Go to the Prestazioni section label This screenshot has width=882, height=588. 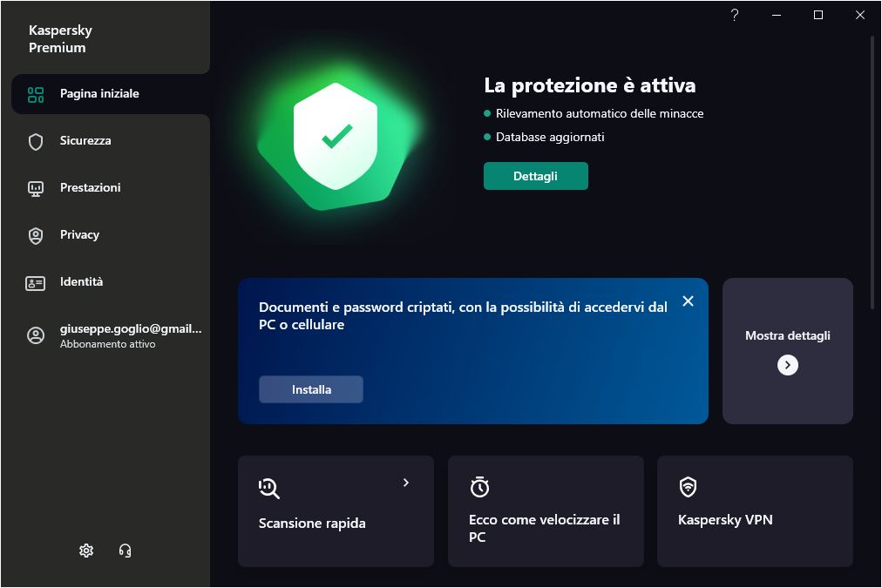click(x=91, y=188)
